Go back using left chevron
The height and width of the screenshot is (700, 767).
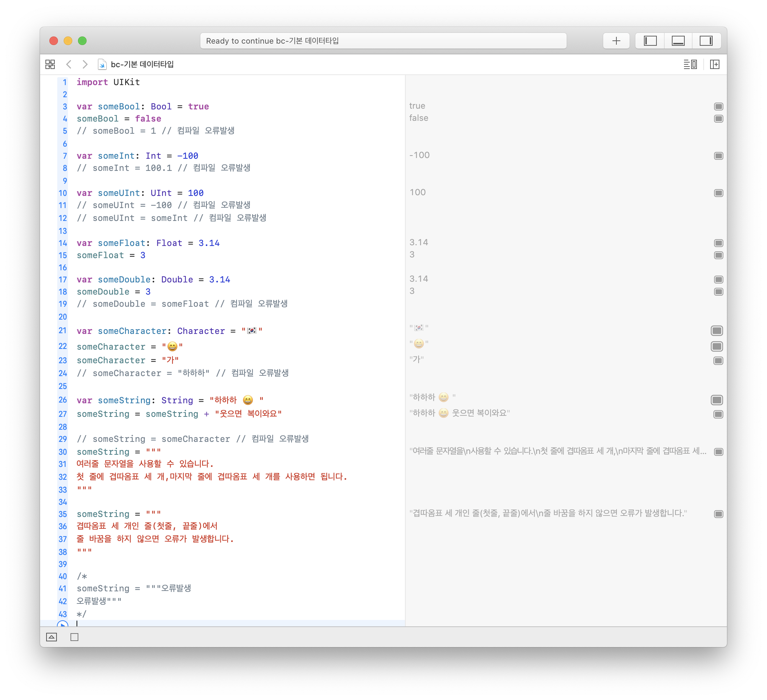point(69,64)
